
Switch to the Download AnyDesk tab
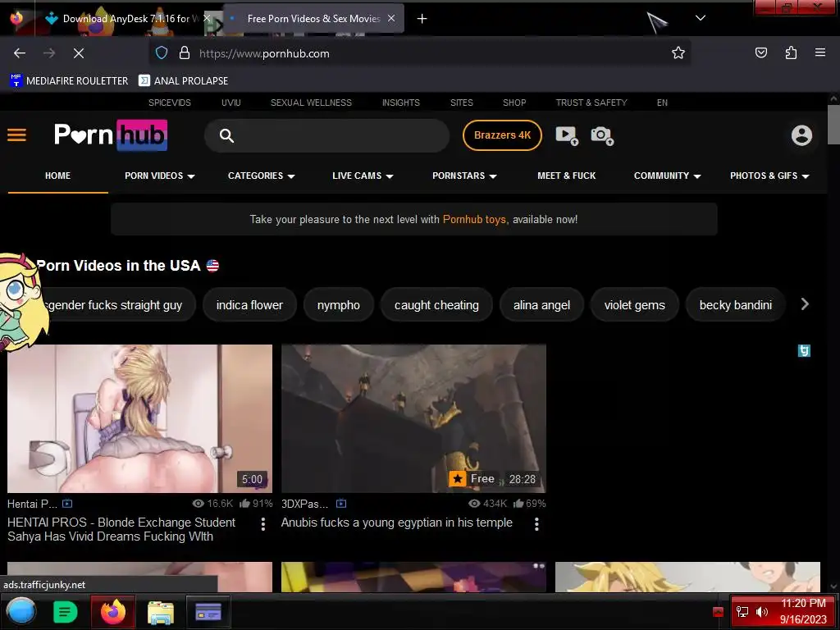126,19
